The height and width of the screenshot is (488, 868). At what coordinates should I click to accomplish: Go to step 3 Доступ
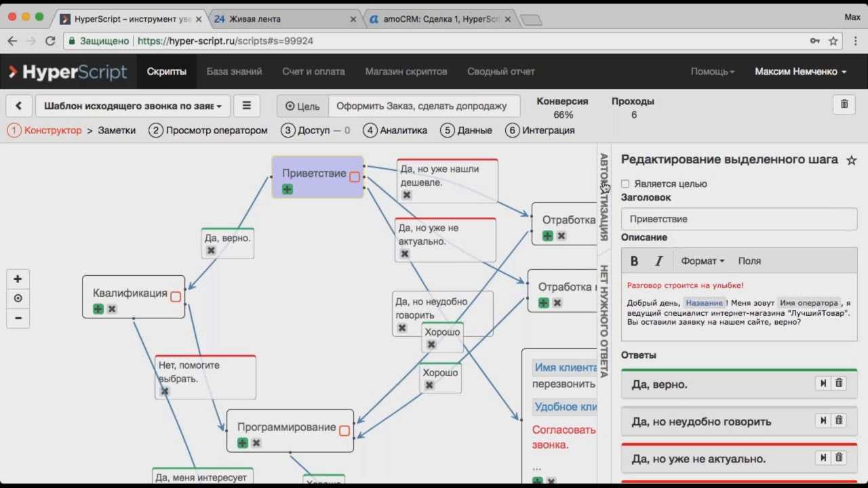(315, 130)
